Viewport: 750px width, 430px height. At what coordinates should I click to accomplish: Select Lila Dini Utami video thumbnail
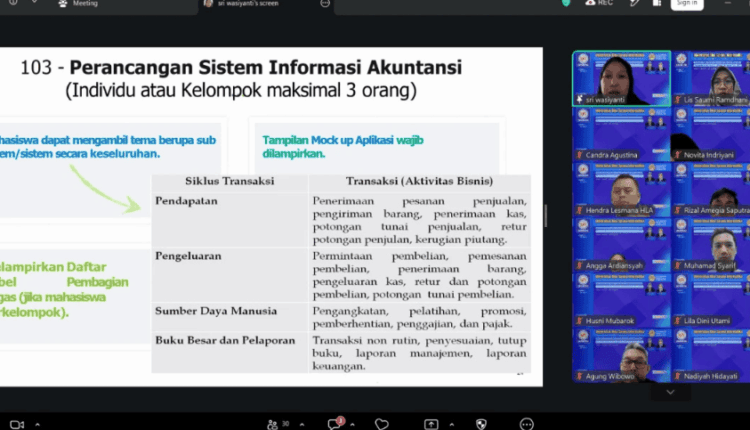pyautogui.click(x=711, y=299)
